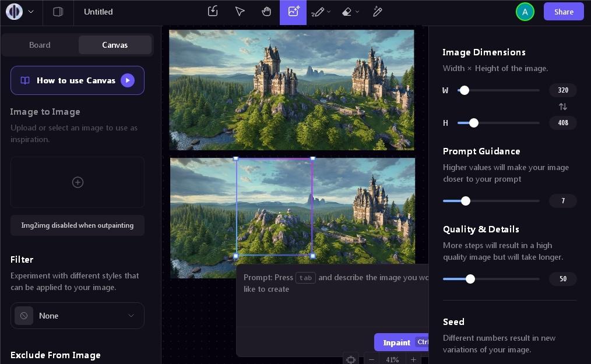Select the AI generate image tool

pos(293,12)
